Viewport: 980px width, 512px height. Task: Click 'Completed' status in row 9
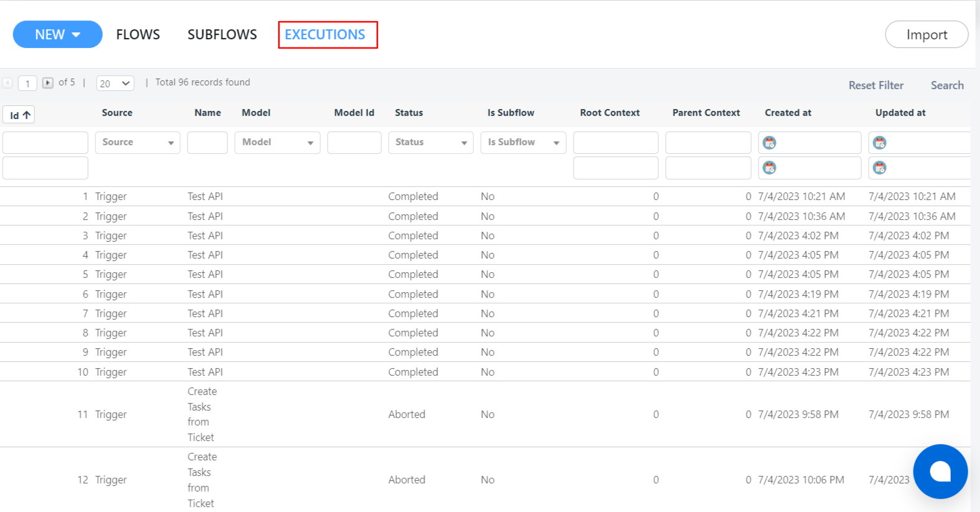[x=413, y=352]
